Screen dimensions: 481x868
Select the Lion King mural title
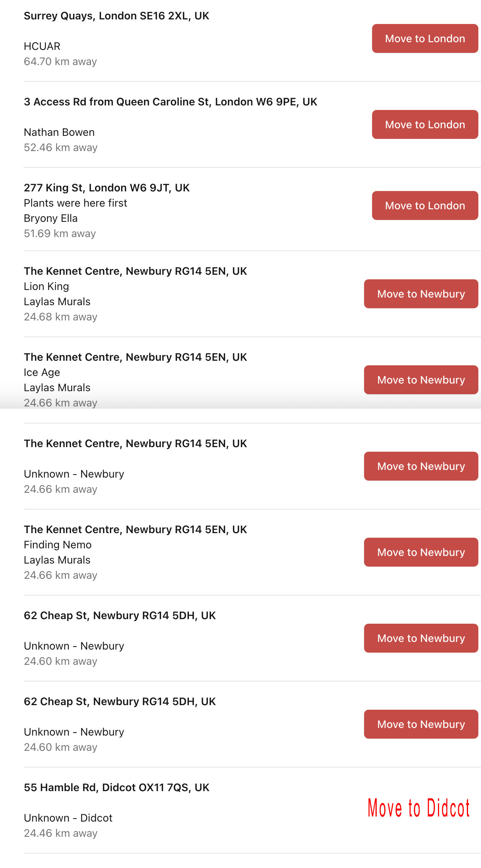point(46,287)
